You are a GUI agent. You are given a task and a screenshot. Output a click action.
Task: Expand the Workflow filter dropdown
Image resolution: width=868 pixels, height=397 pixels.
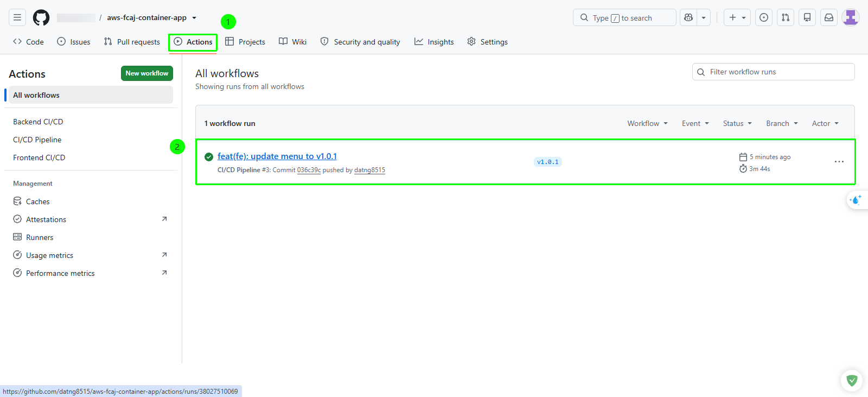[648, 123]
